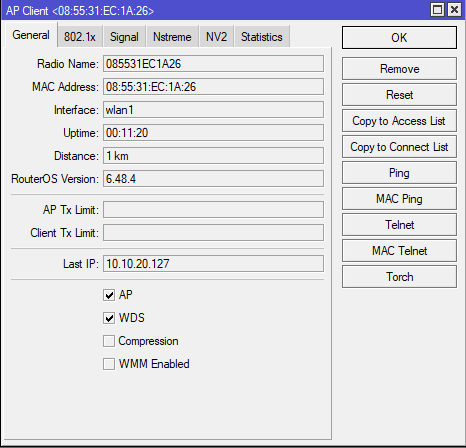466x448 pixels.
Task: Enable the WMM Enabled checkbox
Action: tap(109, 364)
